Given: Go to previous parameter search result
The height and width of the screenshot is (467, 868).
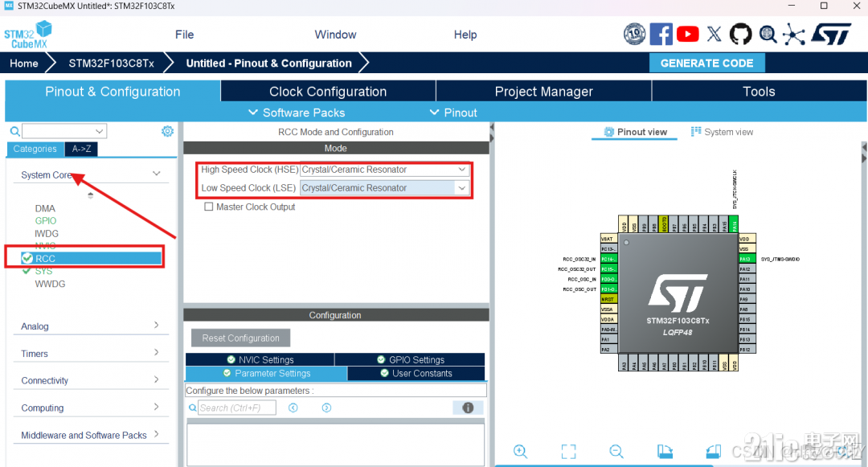Looking at the screenshot, I should (x=293, y=408).
